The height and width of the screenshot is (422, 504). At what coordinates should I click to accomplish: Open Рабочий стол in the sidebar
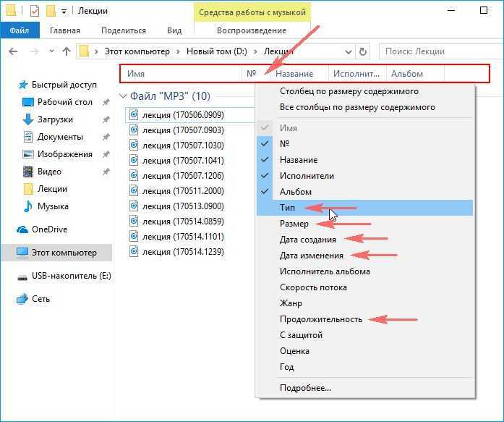58,102
